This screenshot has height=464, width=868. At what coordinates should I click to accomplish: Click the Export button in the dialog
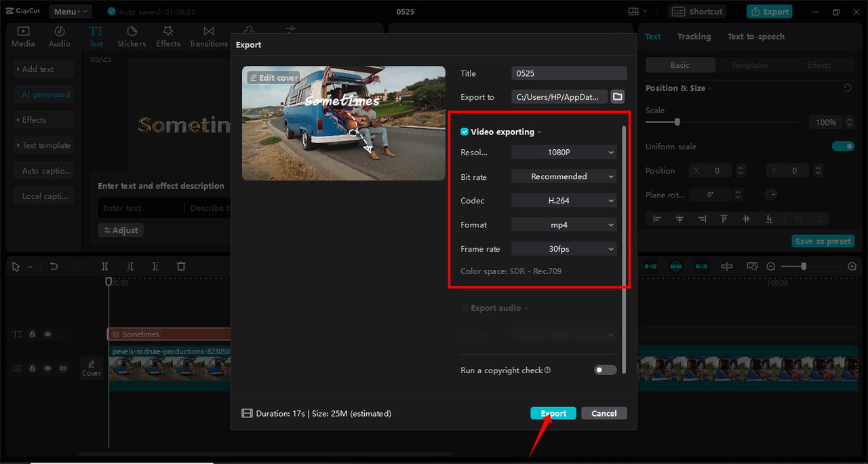(x=553, y=413)
